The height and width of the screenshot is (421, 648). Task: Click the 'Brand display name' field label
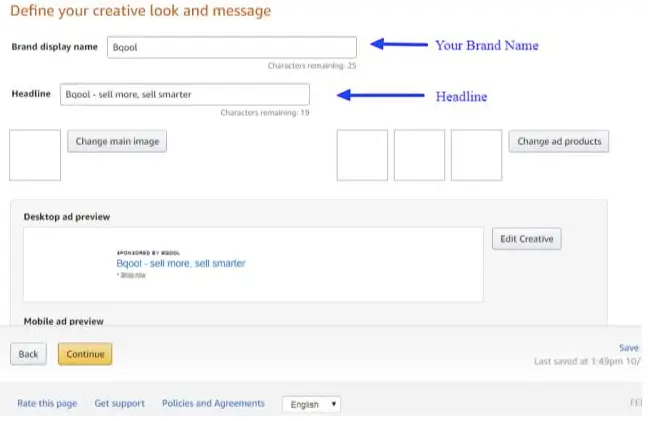pos(55,47)
